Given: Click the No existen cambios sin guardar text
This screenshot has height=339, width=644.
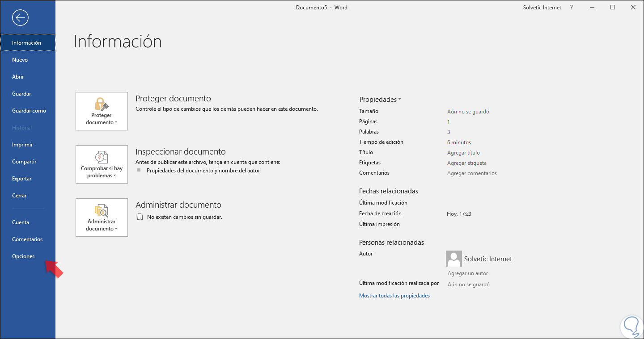Looking at the screenshot, I should pyautogui.click(x=184, y=217).
